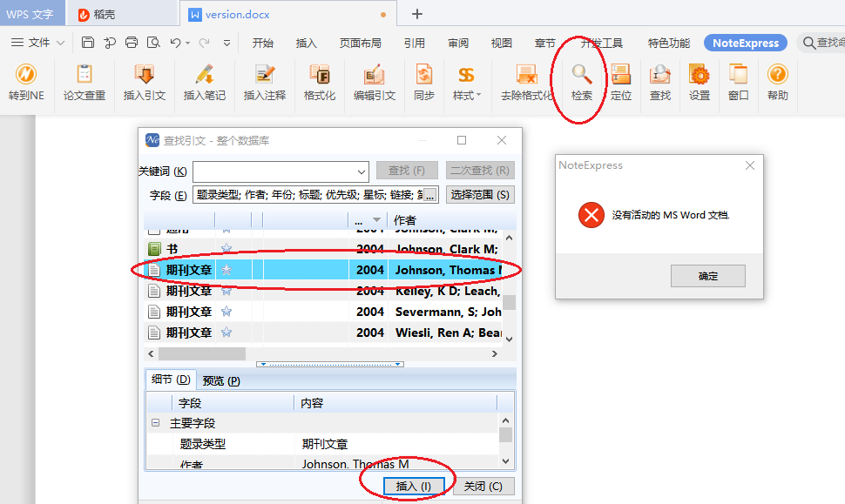Screen dimensions: 845x504
Task: Toggle star on the Severmann row
Action: click(x=226, y=312)
